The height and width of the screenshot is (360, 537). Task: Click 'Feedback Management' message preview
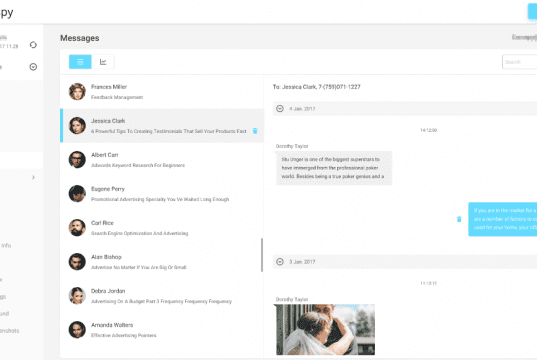click(117, 97)
